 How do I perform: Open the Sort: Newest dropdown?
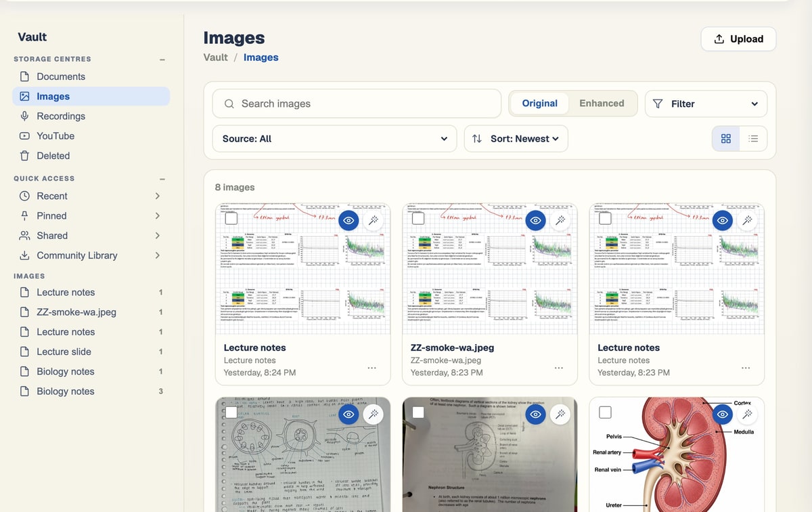pyautogui.click(x=516, y=139)
